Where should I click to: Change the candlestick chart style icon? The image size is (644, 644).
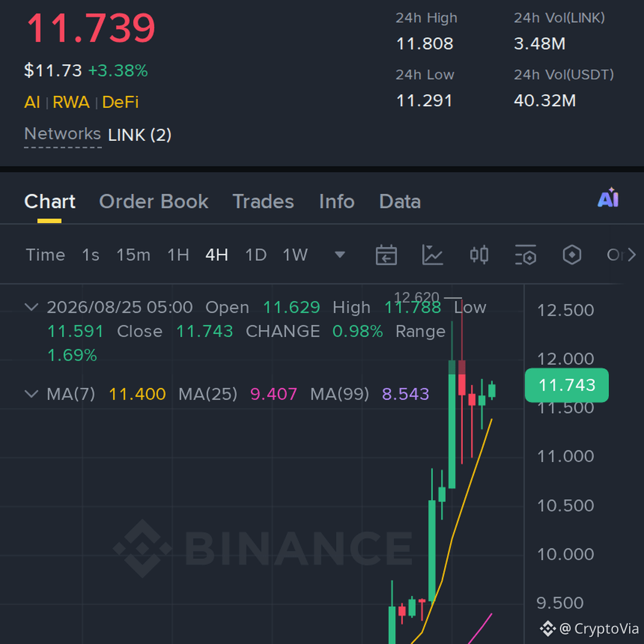click(x=479, y=255)
